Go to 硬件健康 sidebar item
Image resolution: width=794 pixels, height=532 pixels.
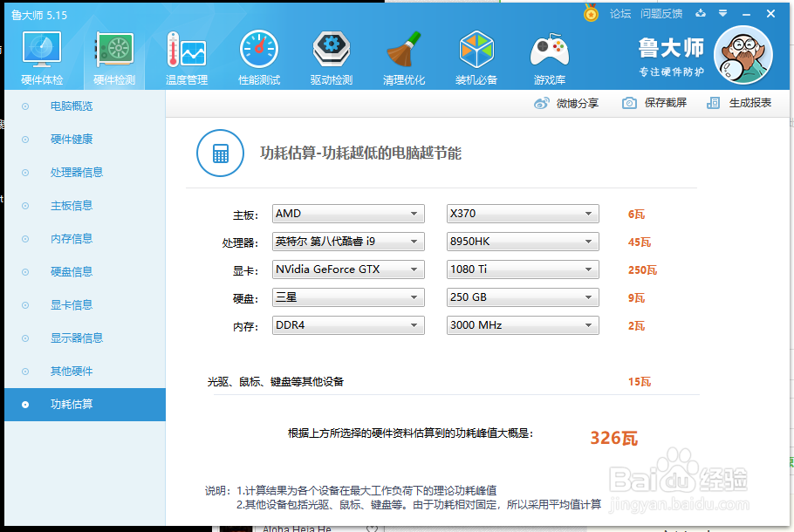[x=85, y=140]
